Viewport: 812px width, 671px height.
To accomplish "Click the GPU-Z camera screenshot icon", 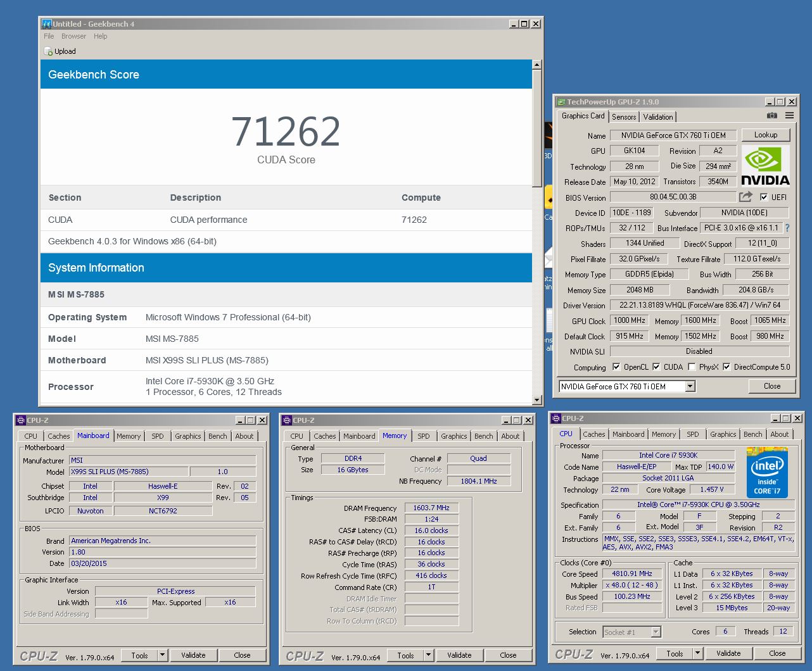I will tap(771, 116).
